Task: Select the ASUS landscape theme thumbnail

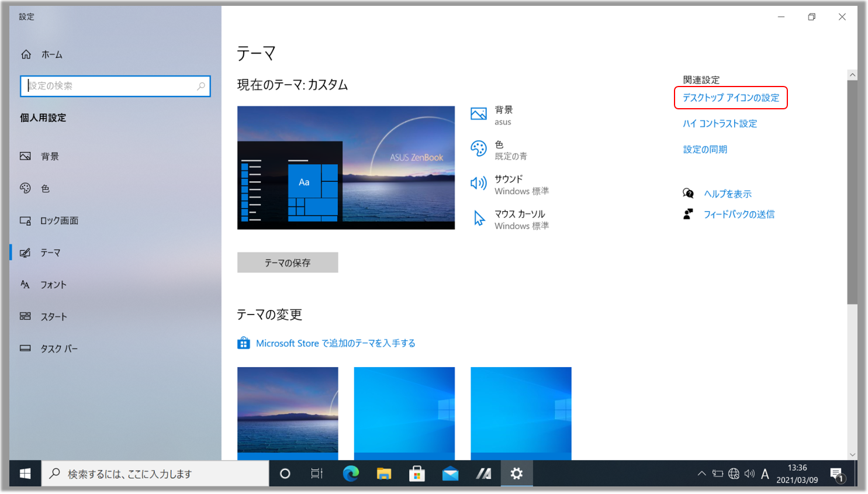Action: tap(288, 413)
